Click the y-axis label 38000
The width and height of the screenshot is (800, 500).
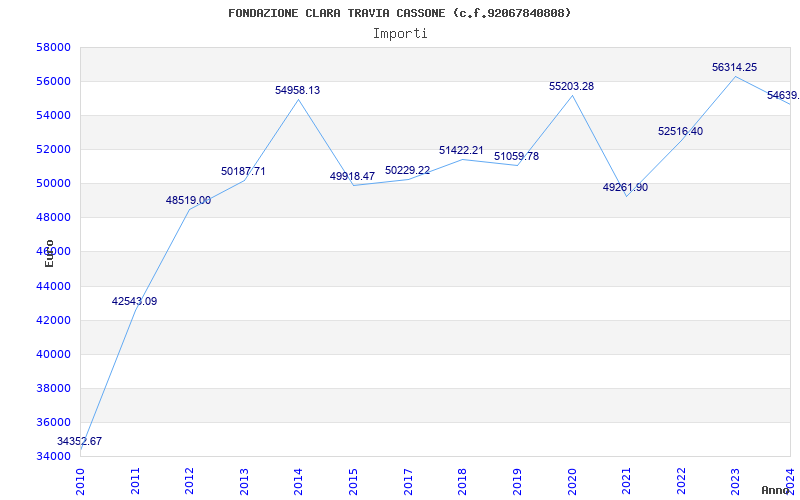coord(53,388)
